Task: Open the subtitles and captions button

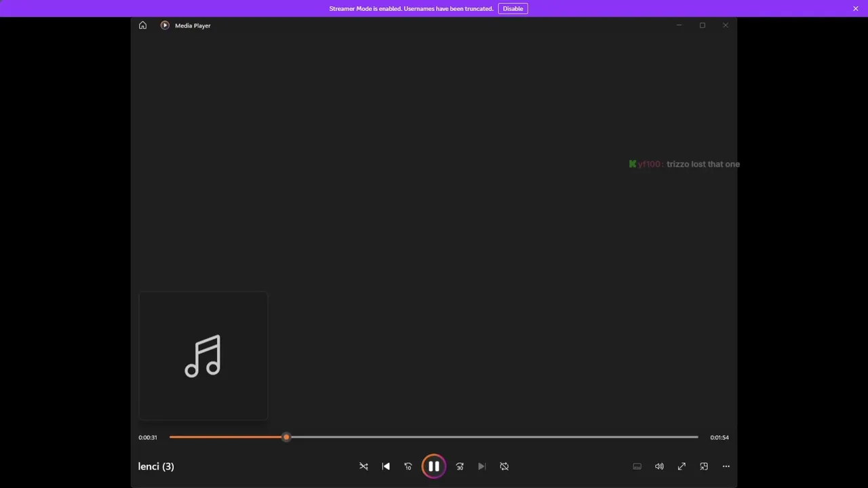Action: [637, 466]
